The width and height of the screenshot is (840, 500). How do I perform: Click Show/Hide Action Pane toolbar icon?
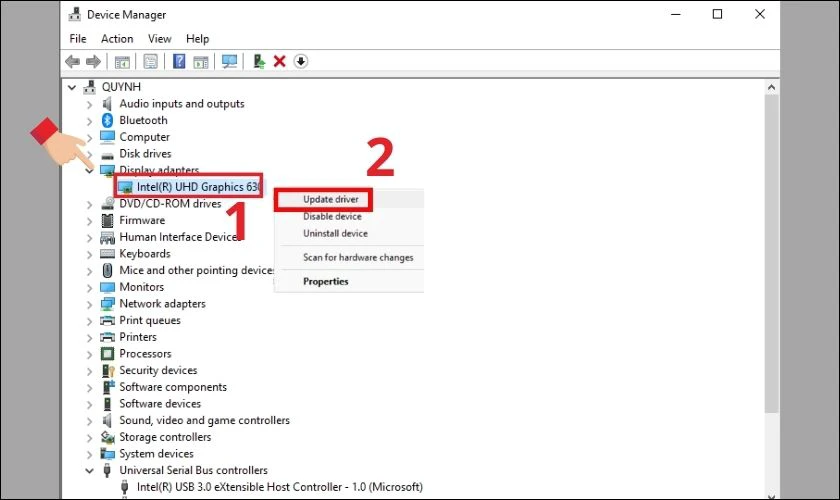(201, 62)
